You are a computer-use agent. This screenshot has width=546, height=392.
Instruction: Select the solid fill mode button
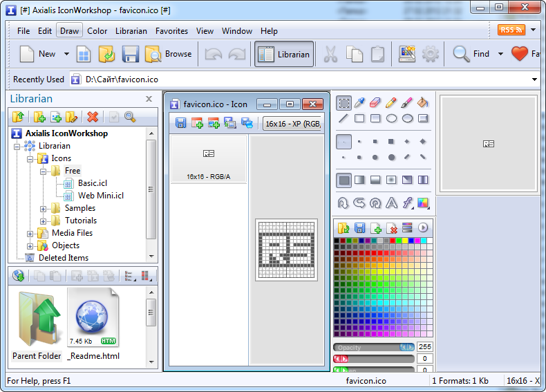[343, 180]
